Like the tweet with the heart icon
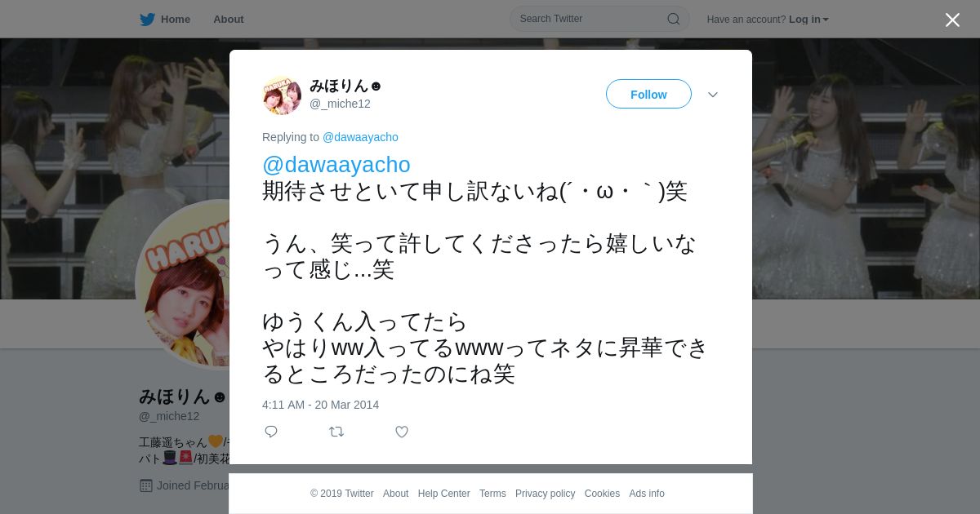The image size is (980, 514). click(402, 432)
